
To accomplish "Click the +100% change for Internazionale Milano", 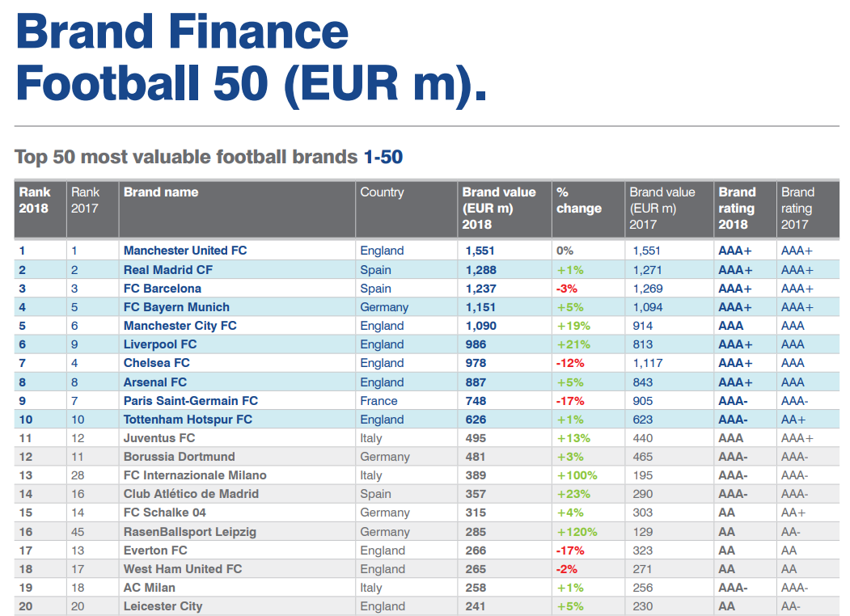I will 577,475.
